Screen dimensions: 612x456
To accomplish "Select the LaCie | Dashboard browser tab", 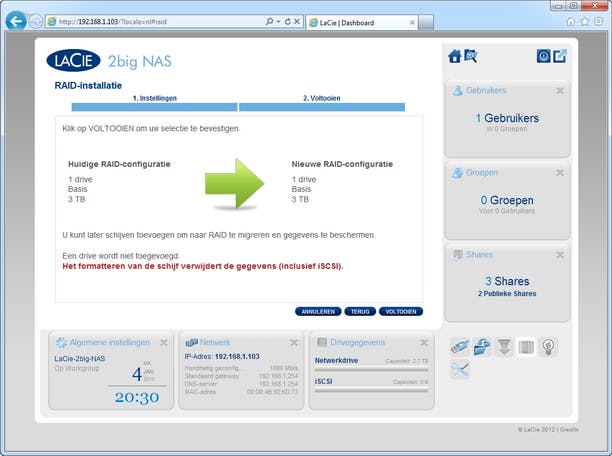I will [361, 23].
